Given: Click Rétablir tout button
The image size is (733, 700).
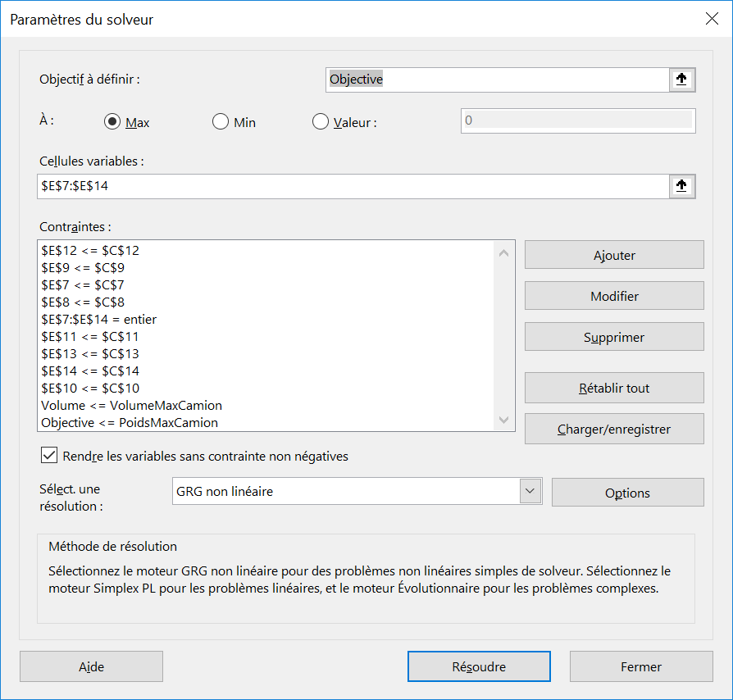Looking at the screenshot, I should pyautogui.click(x=614, y=388).
